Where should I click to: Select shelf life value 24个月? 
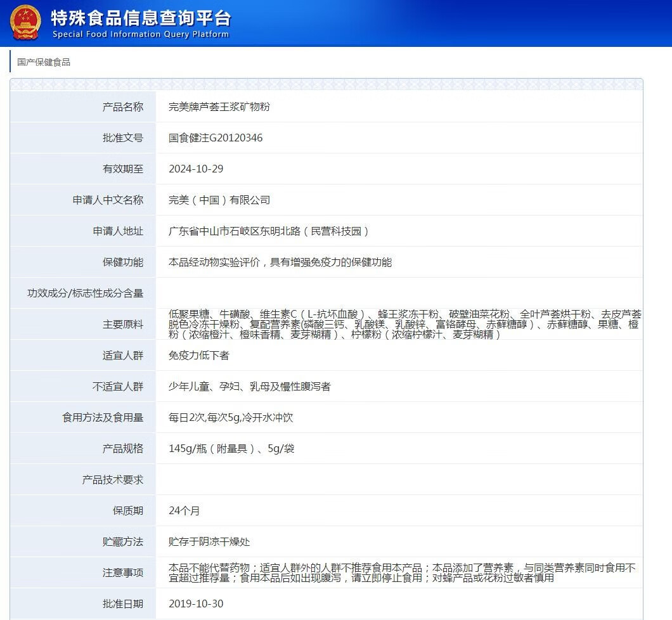[184, 511]
